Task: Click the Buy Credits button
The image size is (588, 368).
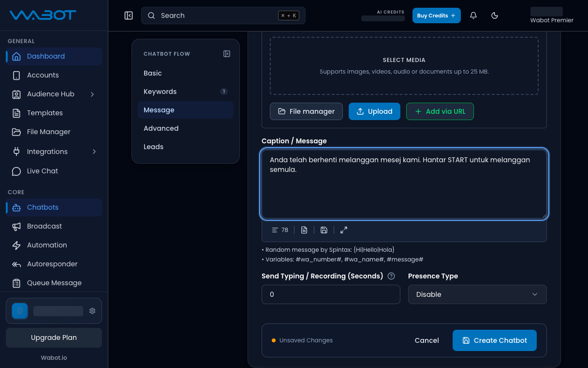Action: pos(437,15)
